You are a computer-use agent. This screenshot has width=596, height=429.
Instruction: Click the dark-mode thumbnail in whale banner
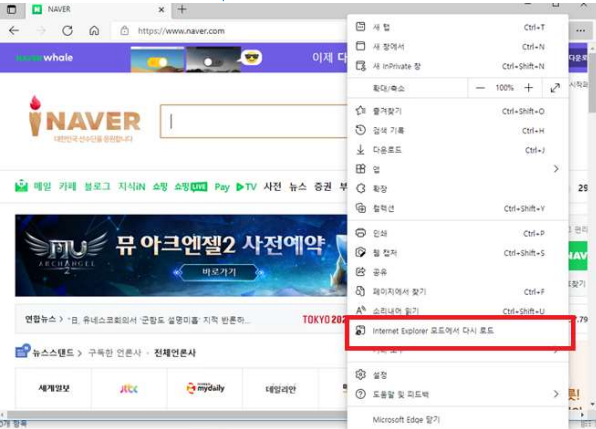point(213,59)
